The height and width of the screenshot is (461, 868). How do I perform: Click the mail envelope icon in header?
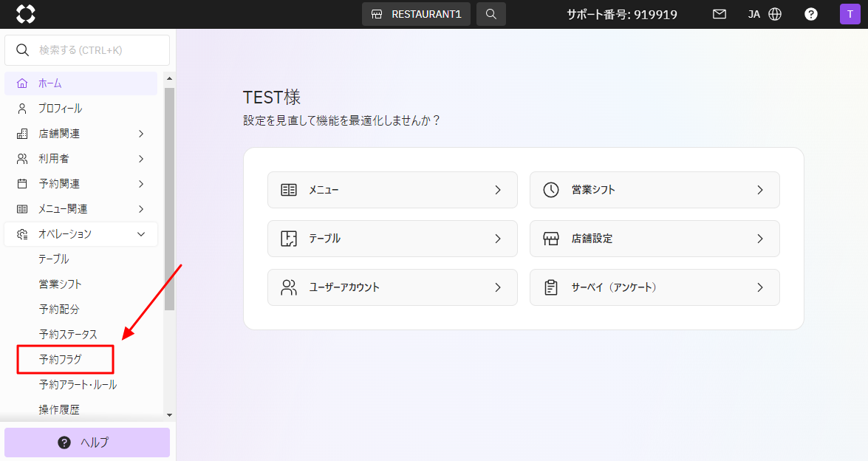click(719, 14)
